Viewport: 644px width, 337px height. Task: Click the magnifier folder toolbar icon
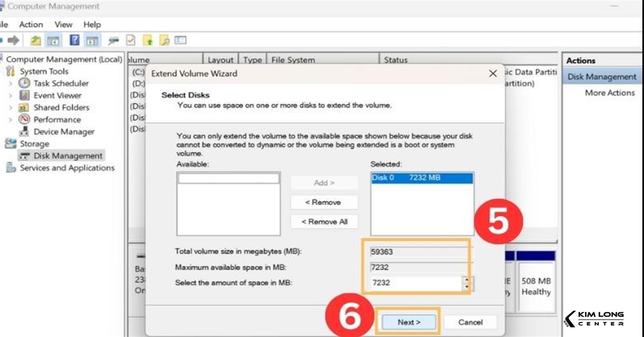165,40
